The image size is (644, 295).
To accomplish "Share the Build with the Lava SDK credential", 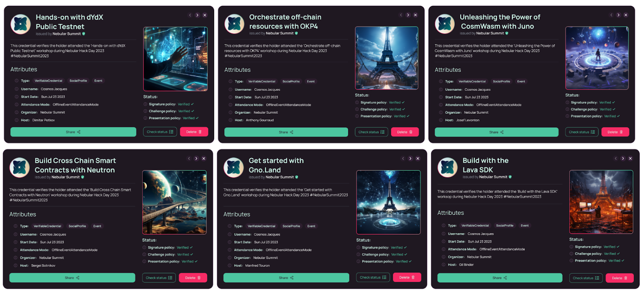I will [500, 278].
